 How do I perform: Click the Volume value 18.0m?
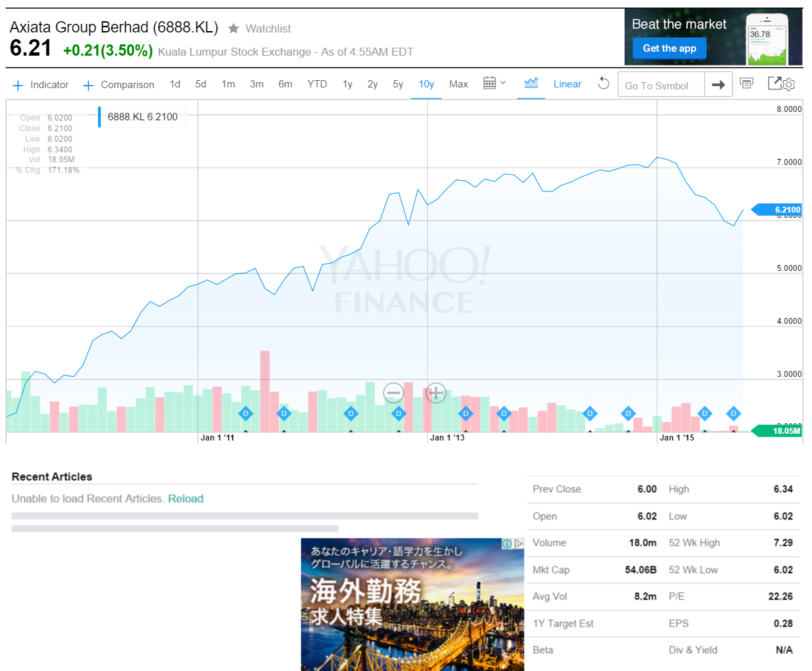(642, 542)
